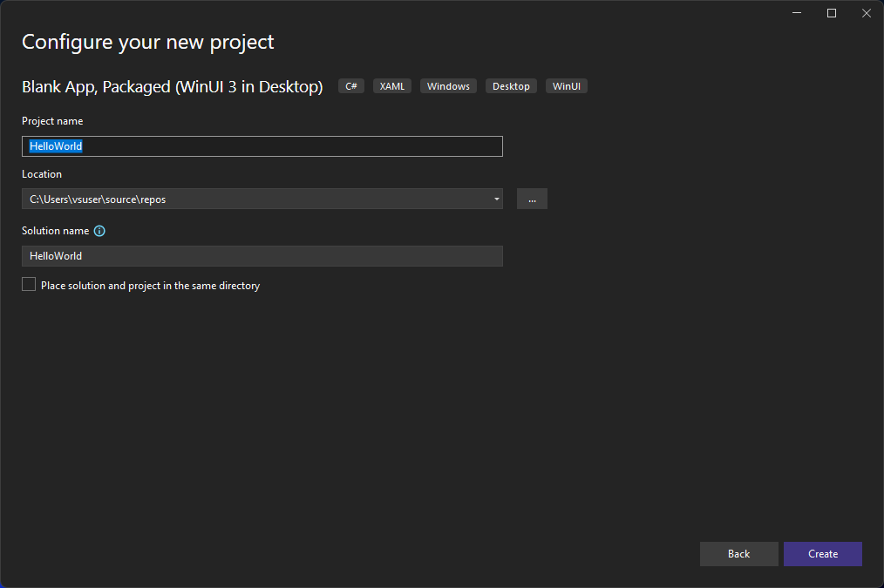
Task: Open the Solution name info tooltip
Action: click(99, 231)
